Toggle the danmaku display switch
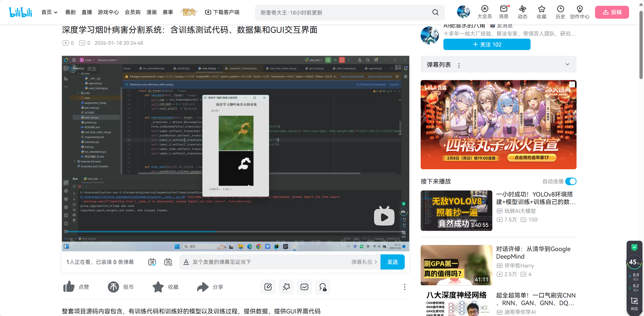Screen dimensions: 644x316 pyautogui.click(x=152, y=262)
